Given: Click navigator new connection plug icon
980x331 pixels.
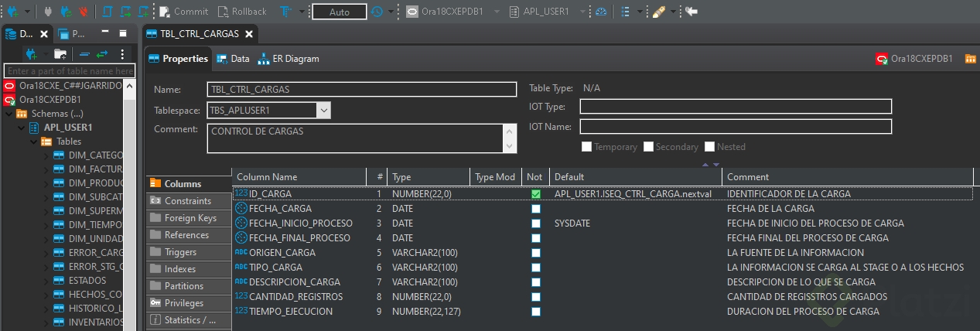Looking at the screenshot, I should [x=32, y=54].
